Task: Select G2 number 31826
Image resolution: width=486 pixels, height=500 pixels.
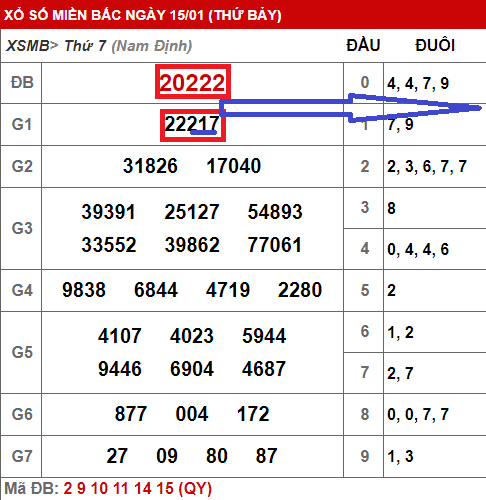Action: point(150,166)
